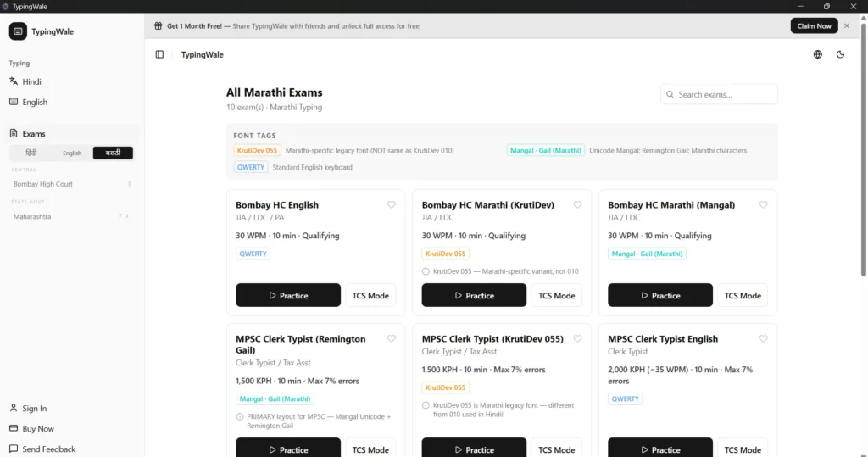Favorite MPSC Clerk Typist (KrutiDev 055) with the heart icon
The height and width of the screenshot is (457, 868).
[x=577, y=338]
